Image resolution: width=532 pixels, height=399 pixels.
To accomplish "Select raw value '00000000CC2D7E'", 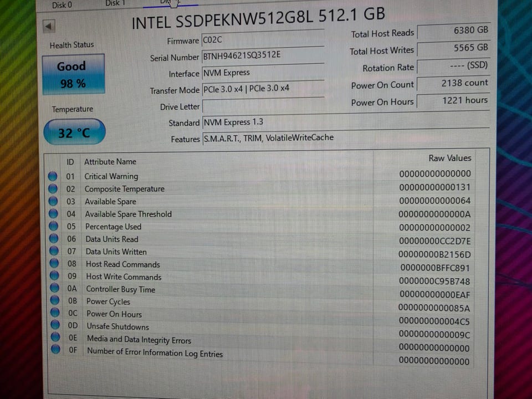I will click(x=434, y=241).
